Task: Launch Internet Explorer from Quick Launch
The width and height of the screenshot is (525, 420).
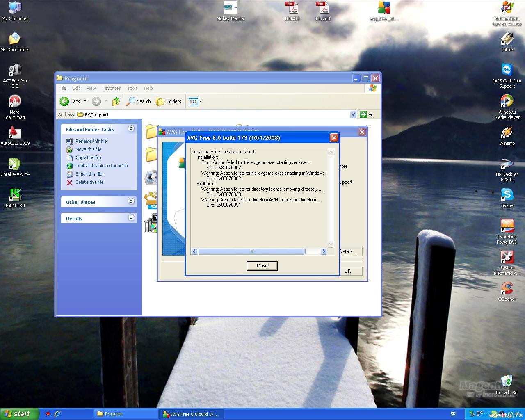Action: point(58,414)
